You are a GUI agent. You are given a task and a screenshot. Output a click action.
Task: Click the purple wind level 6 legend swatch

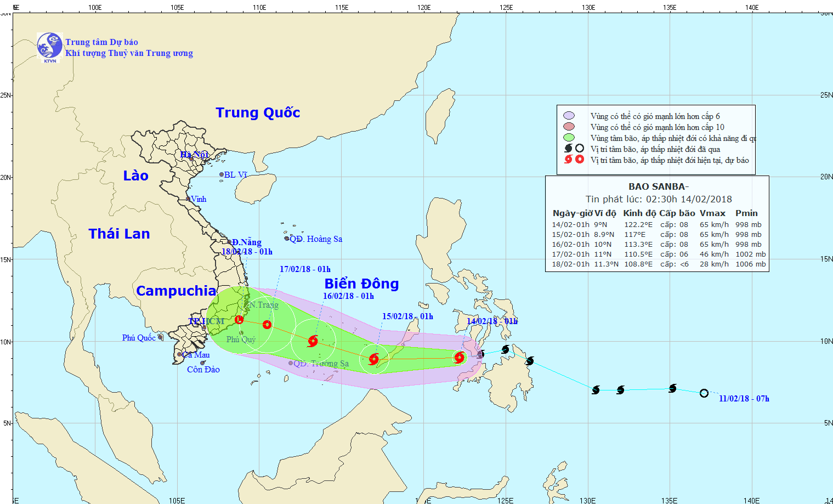[569, 116]
